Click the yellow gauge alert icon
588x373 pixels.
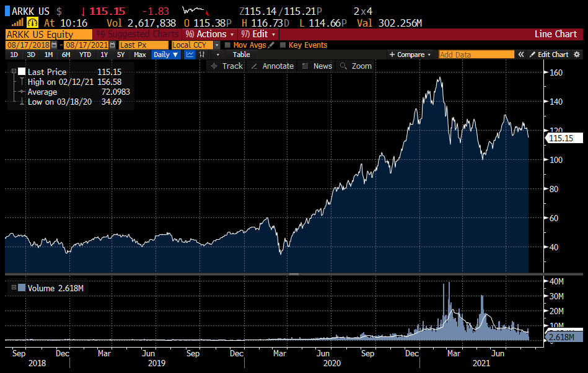[33, 23]
